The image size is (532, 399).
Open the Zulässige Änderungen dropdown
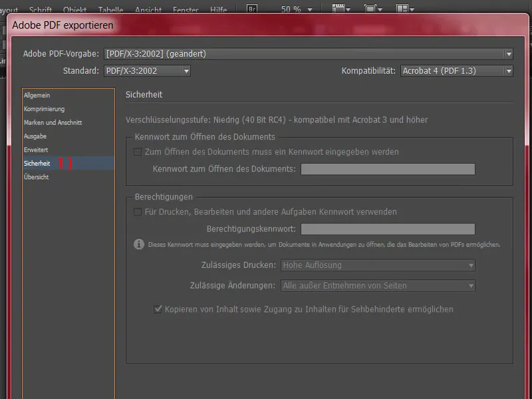click(x=378, y=286)
